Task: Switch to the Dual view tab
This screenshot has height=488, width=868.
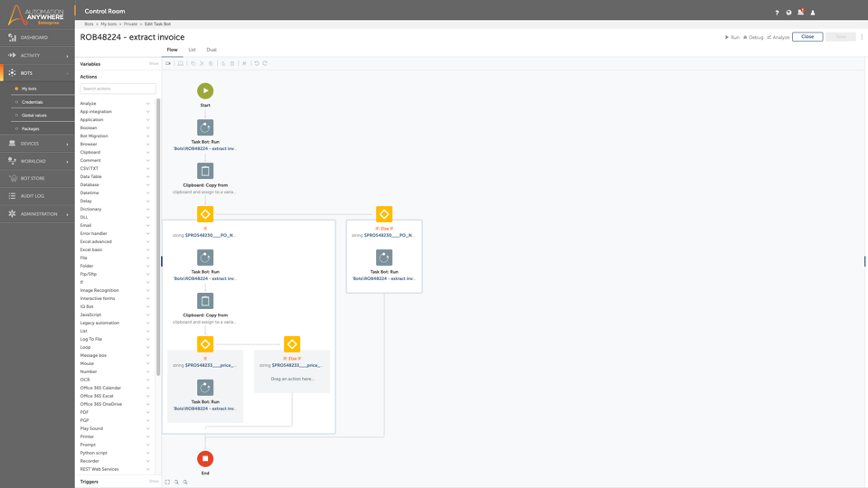Action: (x=212, y=50)
